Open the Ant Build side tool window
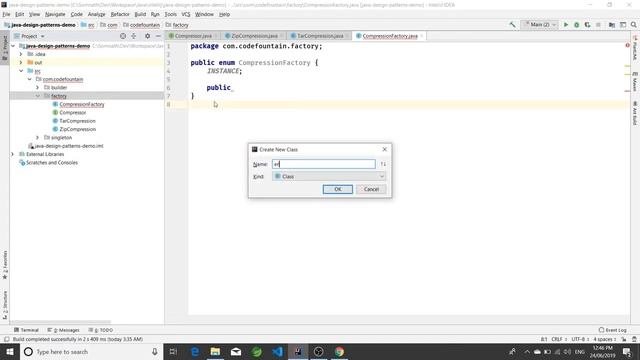The image size is (640, 360). coord(635,113)
